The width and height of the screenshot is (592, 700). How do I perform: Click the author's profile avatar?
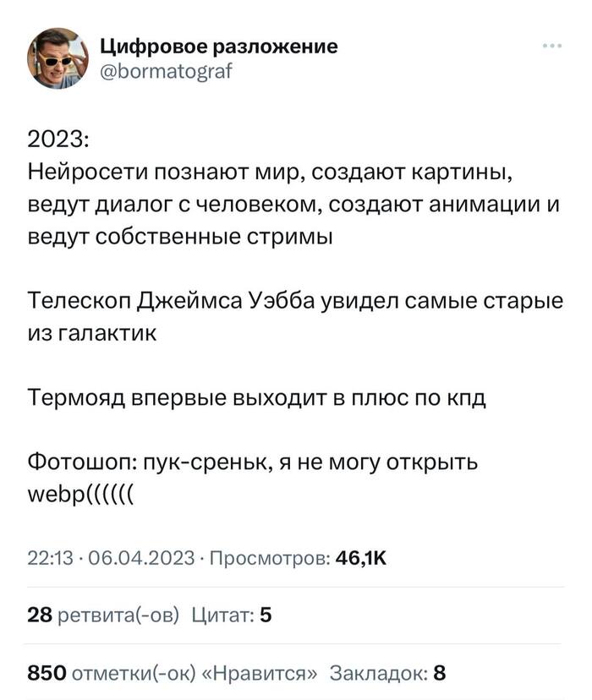[x=58, y=57]
